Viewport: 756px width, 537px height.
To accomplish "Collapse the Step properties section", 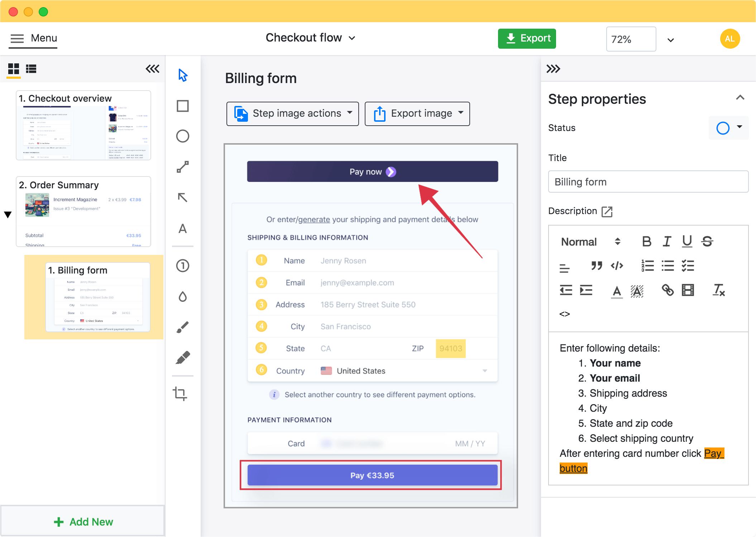I will click(x=740, y=98).
